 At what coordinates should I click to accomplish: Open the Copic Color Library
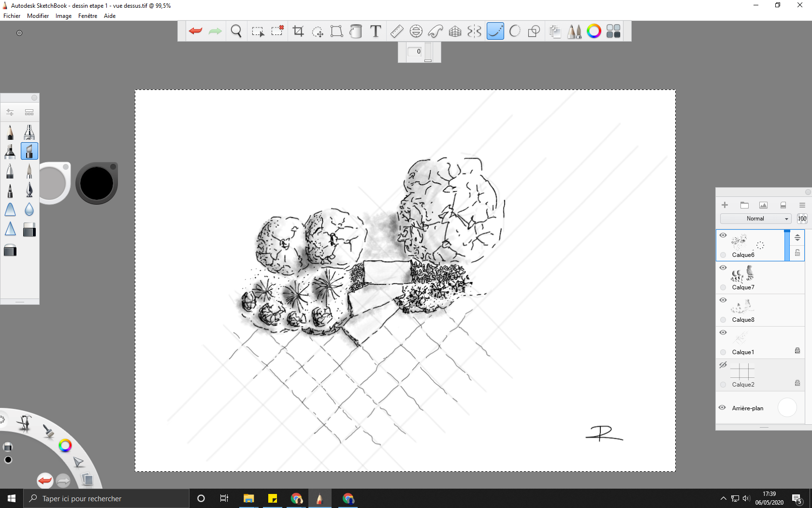(613, 31)
